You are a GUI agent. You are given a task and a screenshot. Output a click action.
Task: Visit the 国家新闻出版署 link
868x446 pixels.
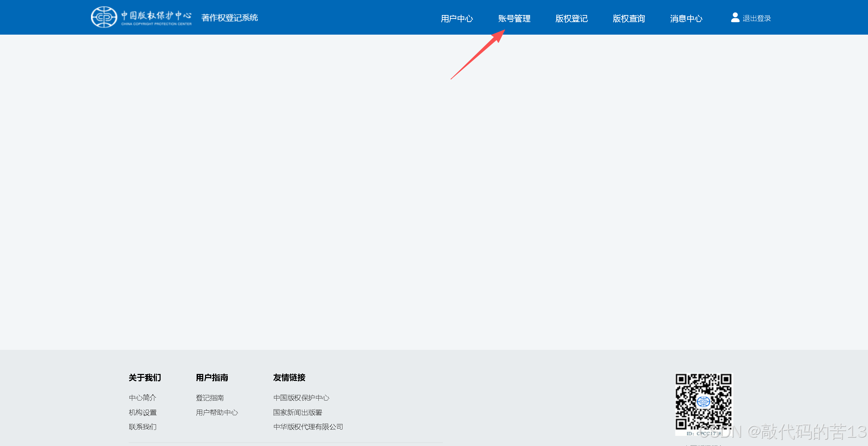click(x=297, y=412)
